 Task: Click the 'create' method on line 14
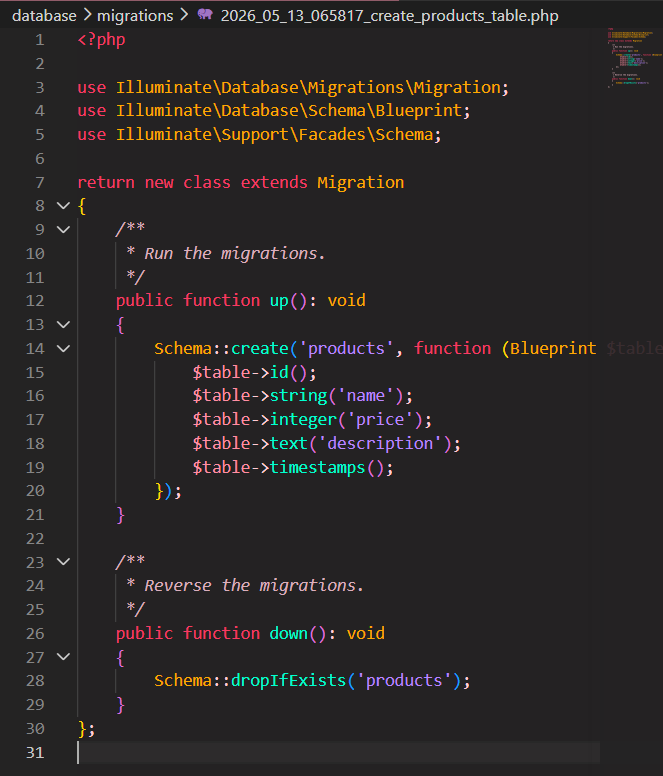[260, 348]
